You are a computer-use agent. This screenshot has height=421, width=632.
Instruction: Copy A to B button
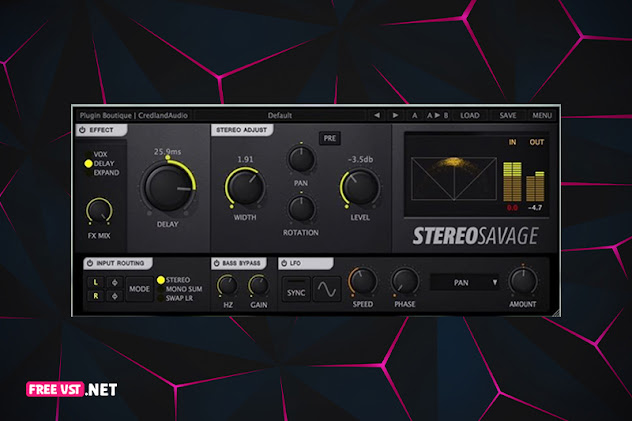click(437, 116)
